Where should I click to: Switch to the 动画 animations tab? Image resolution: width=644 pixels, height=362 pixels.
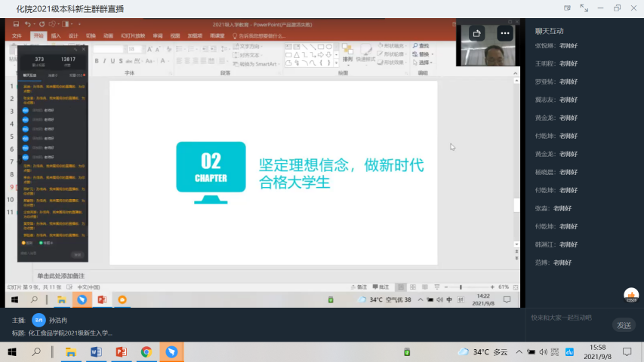click(x=108, y=36)
